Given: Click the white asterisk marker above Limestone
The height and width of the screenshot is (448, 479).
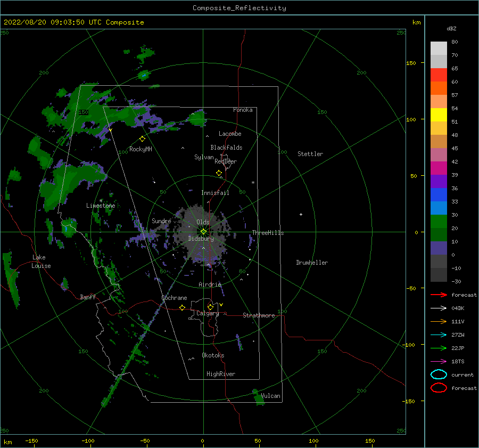Looking at the screenshot, I should coord(101,201).
